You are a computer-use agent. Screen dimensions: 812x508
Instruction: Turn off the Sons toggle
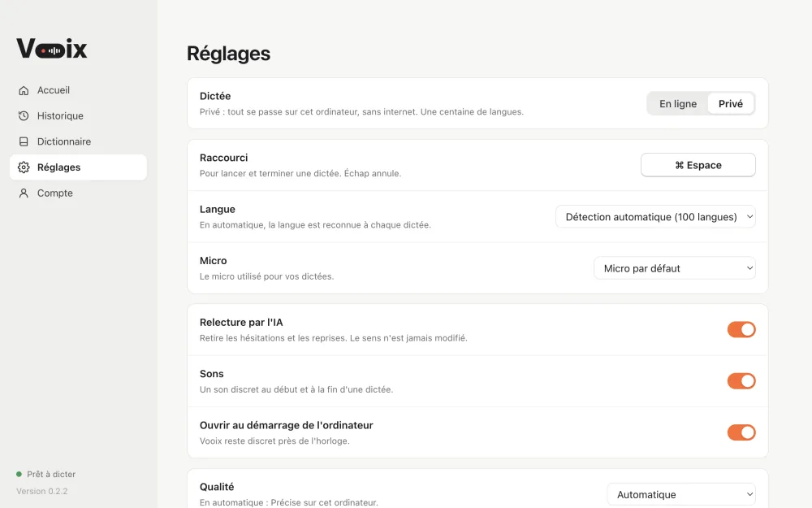tap(741, 381)
